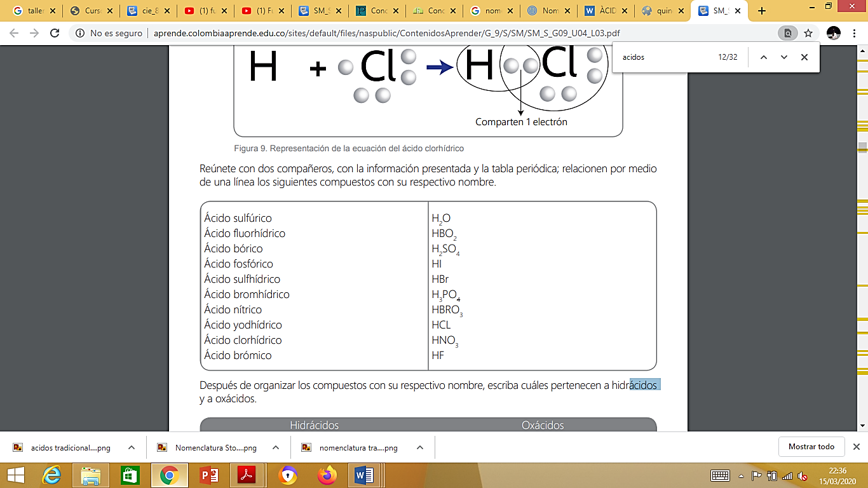Click 'Ácido sulfúrico' in the table
This screenshot has width=868, height=488.
point(238,218)
